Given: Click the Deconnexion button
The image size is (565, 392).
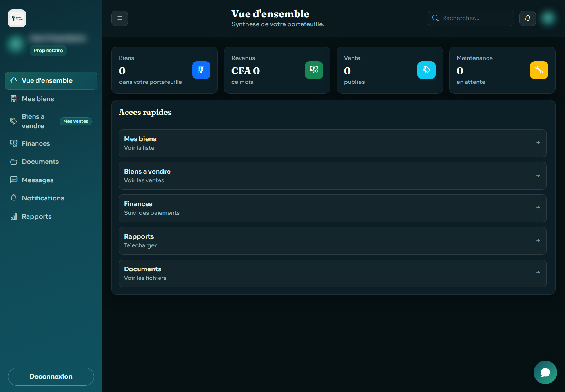Looking at the screenshot, I should tap(51, 377).
